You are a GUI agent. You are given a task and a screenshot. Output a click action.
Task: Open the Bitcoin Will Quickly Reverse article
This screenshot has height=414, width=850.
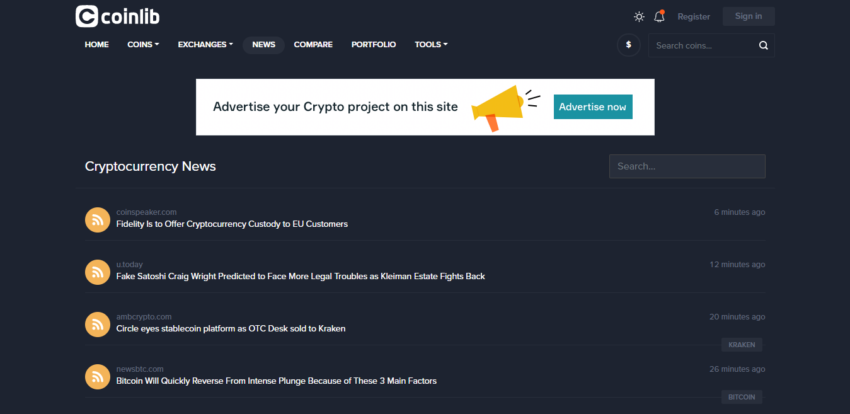[x=276, y=381]
